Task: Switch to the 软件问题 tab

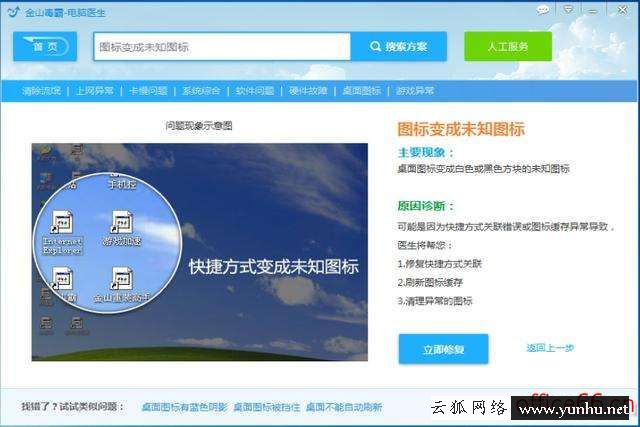Action: point(255,91)
